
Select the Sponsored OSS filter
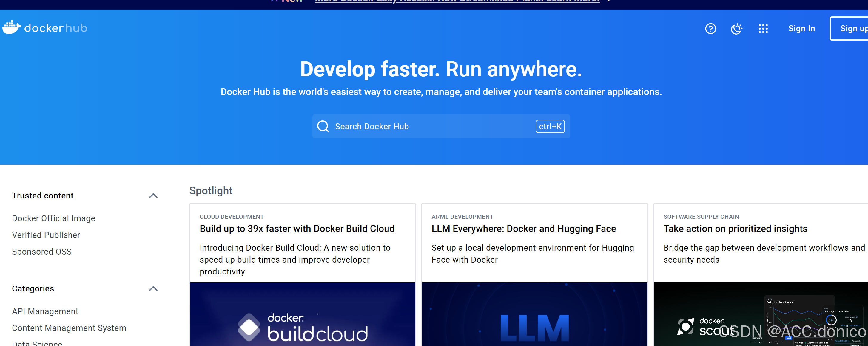click(x=42, y=252)
